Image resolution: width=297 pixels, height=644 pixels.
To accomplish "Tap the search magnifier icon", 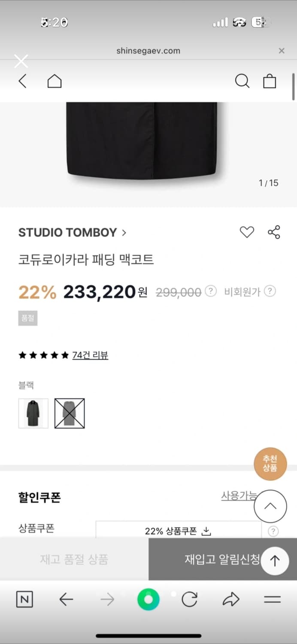I will click(242, 81).
